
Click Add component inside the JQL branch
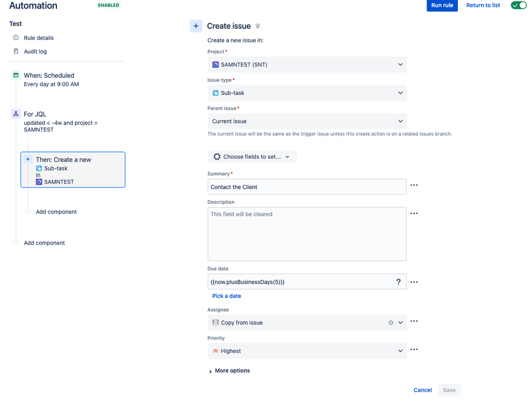click(56, 212)
